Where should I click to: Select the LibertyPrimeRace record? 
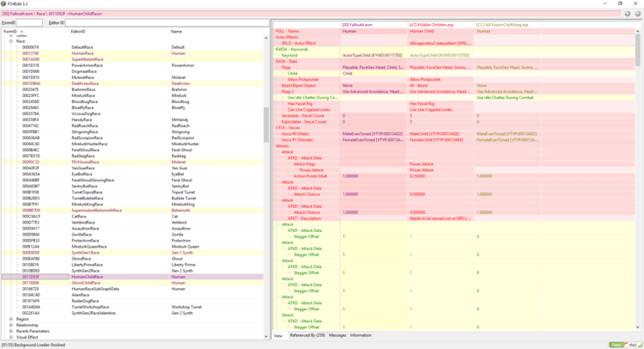pyautogui.click(x=132, y=265)
